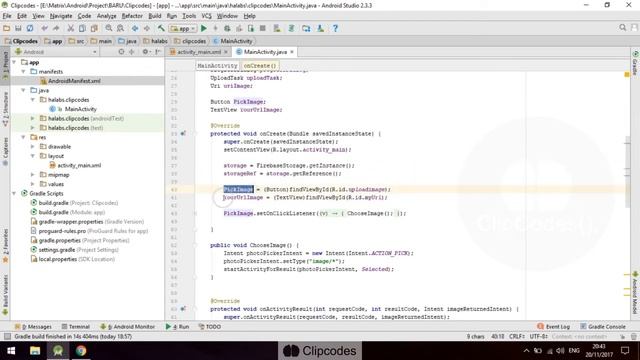Open the Refactor menu
640x360 pixels.
pos(132,16)
